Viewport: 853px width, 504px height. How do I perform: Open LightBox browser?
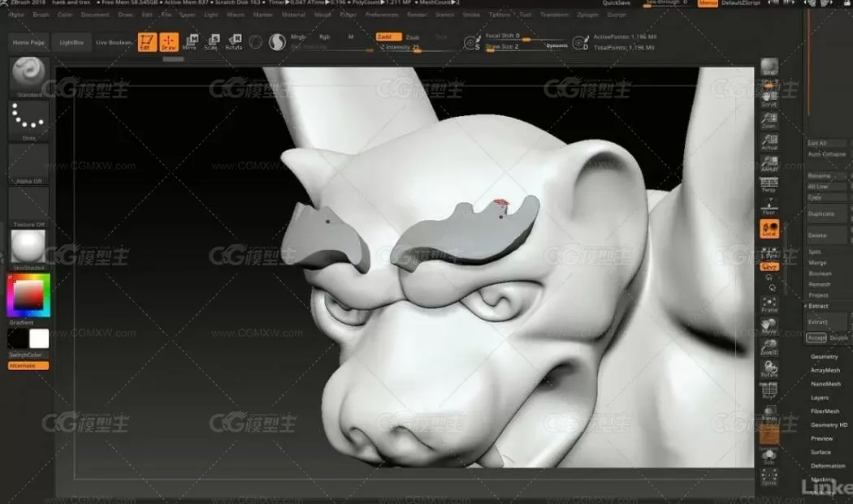(x=71, y=42)
